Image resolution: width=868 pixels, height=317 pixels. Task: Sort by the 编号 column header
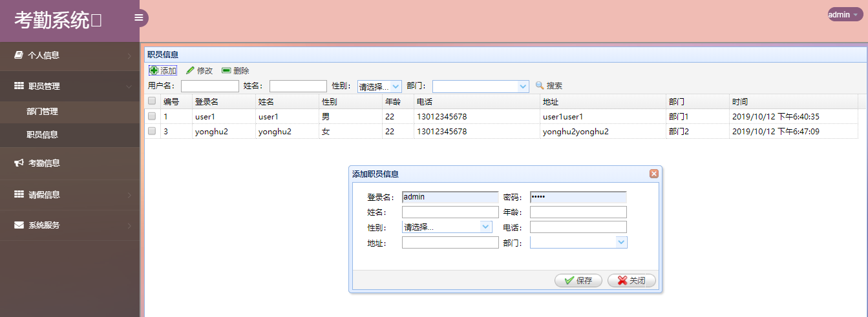tap(176, 101)
